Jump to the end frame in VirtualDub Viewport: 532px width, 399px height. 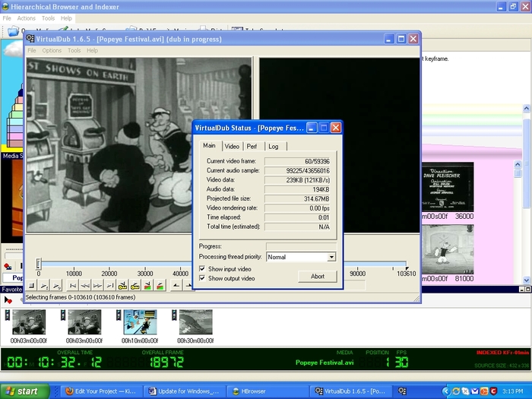[x=110, y=286]
